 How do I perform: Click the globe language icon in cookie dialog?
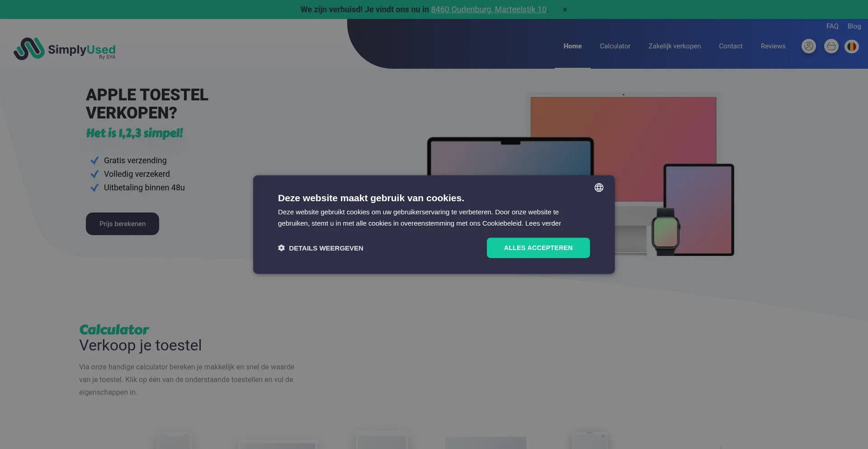599,188
